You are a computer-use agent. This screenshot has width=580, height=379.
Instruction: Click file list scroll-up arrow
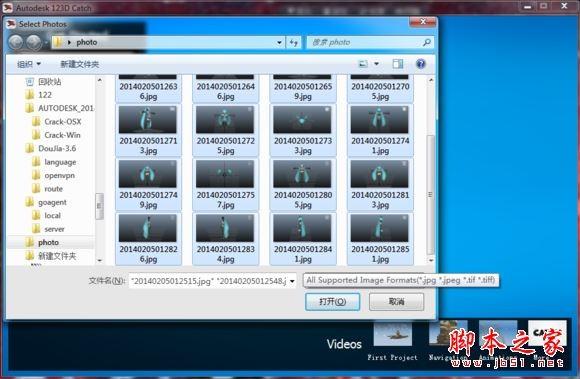(431, 80)
